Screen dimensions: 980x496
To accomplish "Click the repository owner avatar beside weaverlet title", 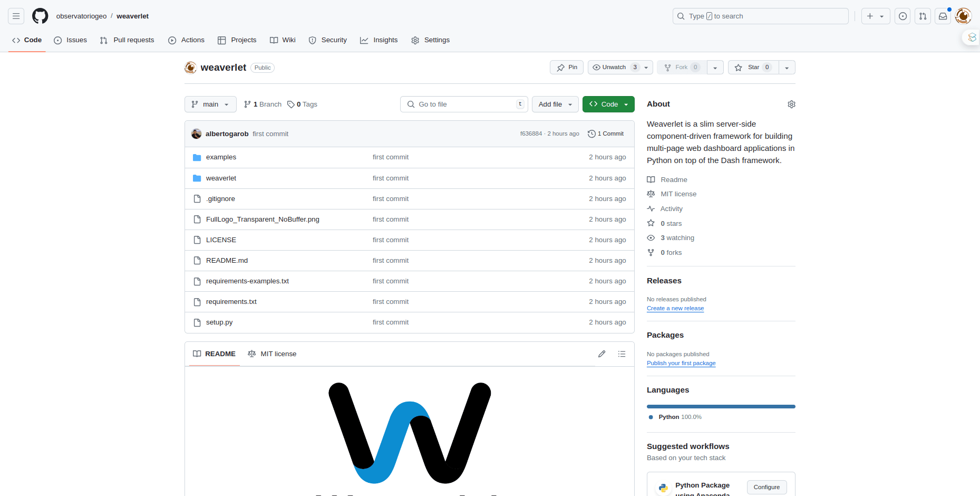I will [190, 68].
